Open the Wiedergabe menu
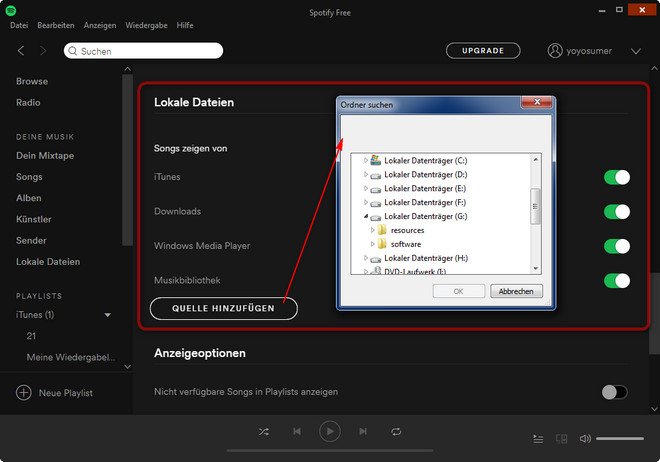This screenshot has height=462, width=660. pyautogui.click(x=146, y=25)
